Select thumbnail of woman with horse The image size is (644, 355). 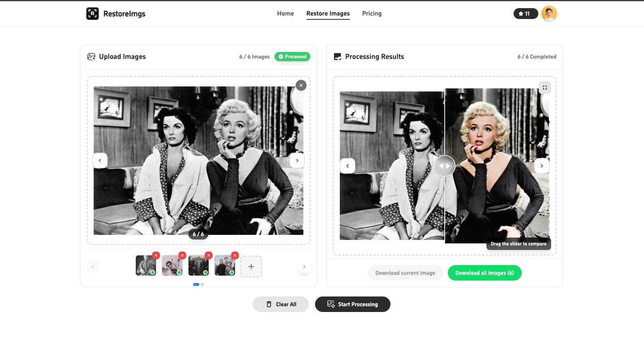pos(172,265)
